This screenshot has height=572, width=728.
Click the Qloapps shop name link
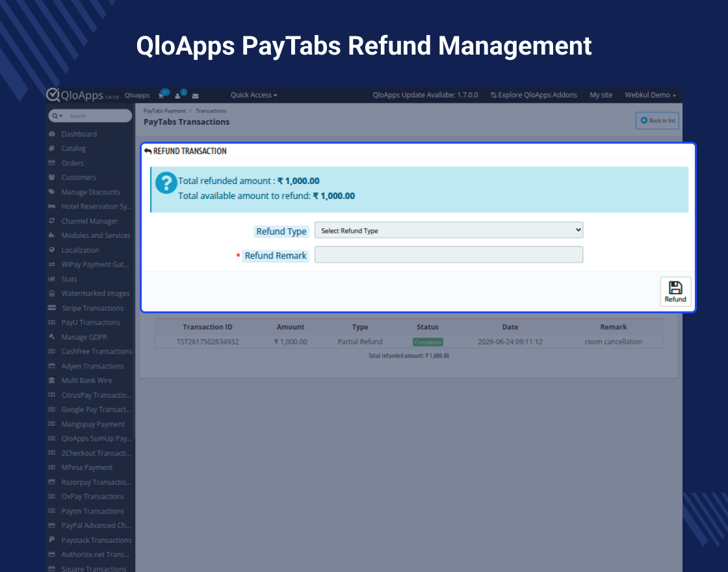(x=137, y=95)
